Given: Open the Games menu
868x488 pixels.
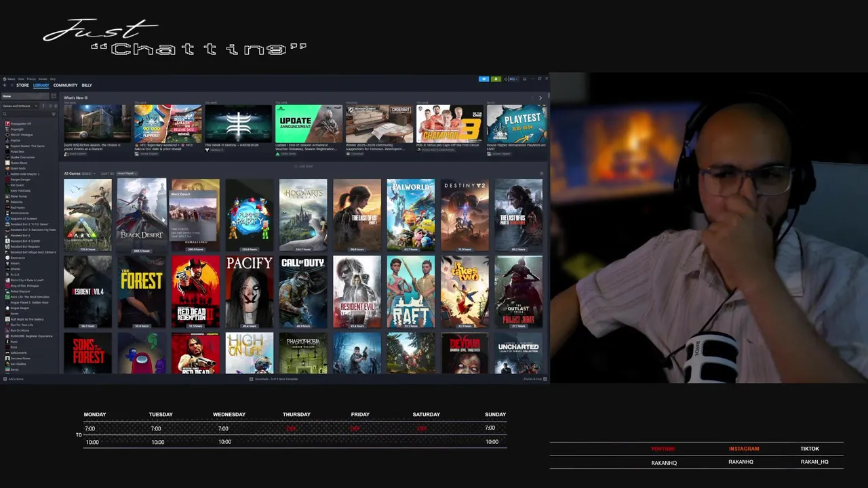Looking at the screenshot, I should tap(43, 79).
